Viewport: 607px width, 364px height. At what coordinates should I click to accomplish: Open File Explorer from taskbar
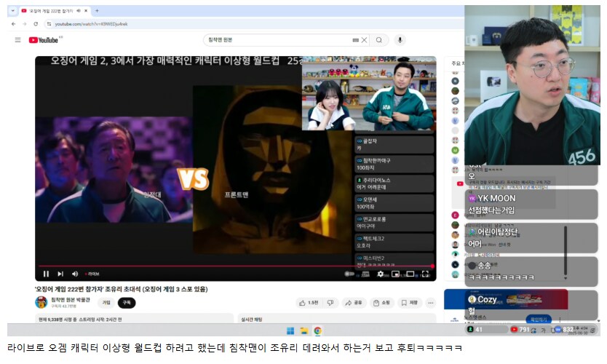[x=304, y=331]
